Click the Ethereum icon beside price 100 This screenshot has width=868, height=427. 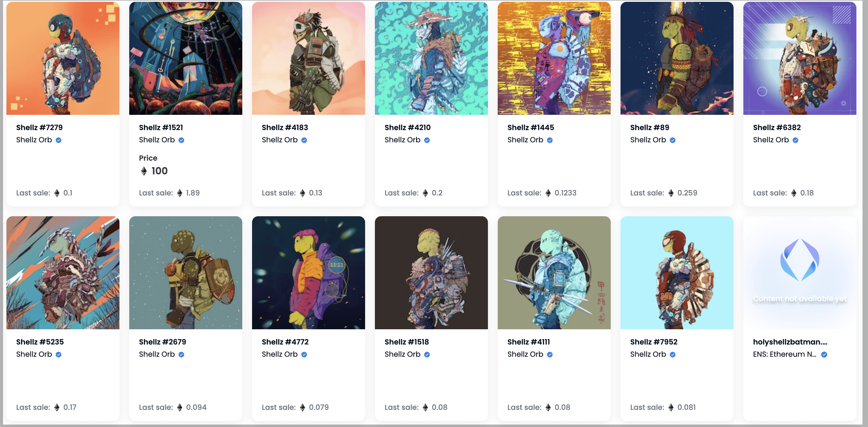pos(144,171)
